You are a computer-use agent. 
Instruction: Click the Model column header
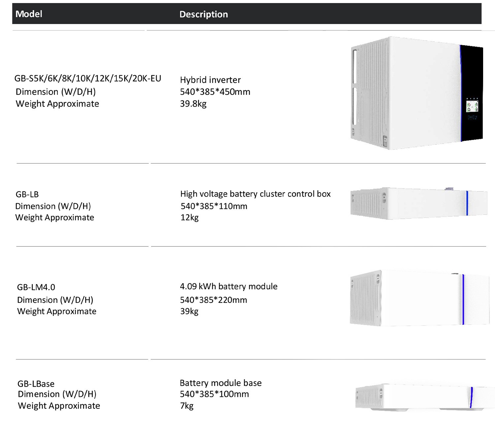click(x=29, y=14)
